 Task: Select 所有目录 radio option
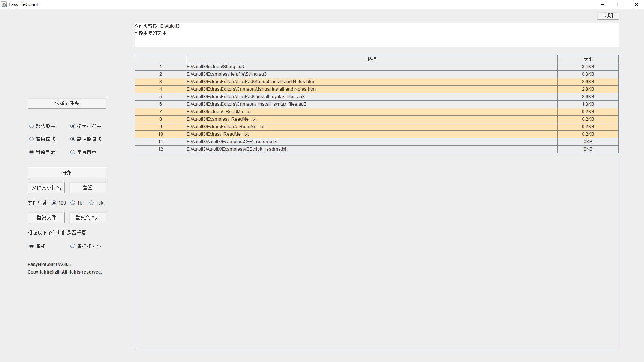73,152
